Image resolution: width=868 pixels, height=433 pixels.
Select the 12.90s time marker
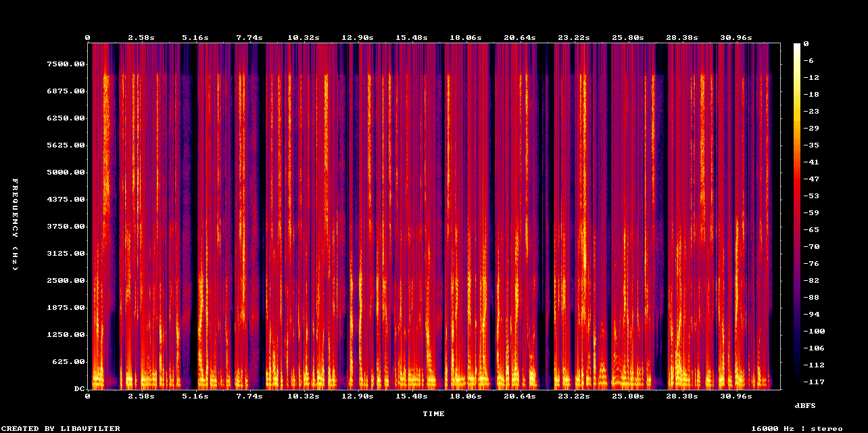tap(358, 38)
